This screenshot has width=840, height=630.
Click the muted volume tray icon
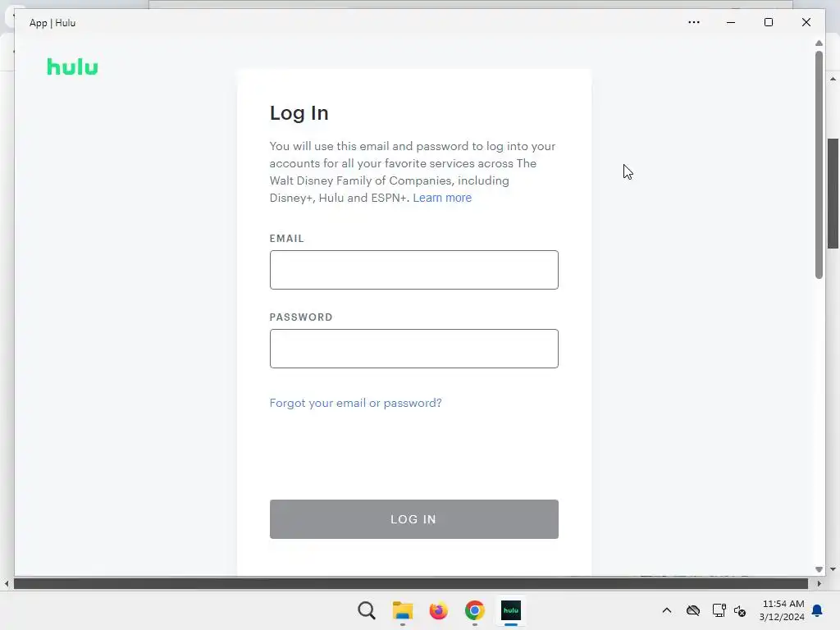[x=741, y=610]
